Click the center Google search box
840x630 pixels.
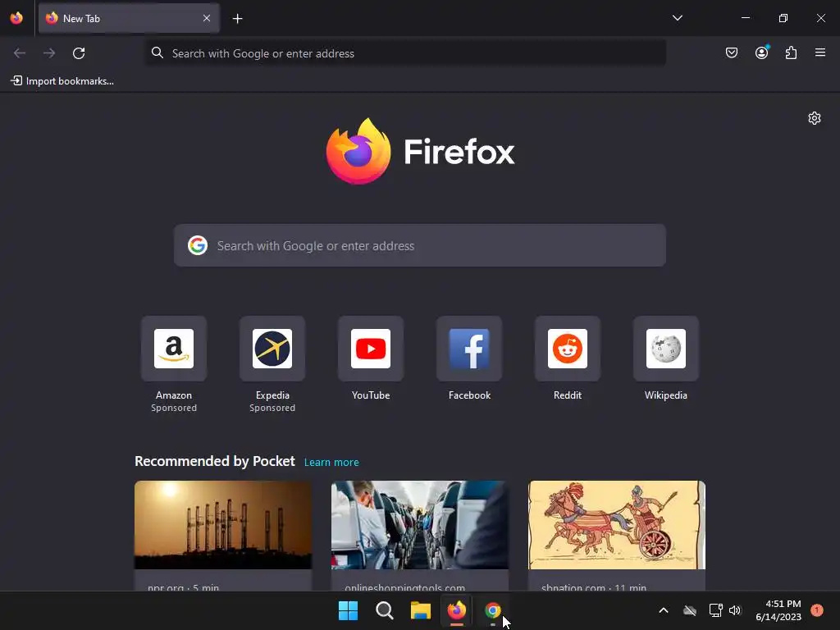pyautogui.click(x=420, y=245)
